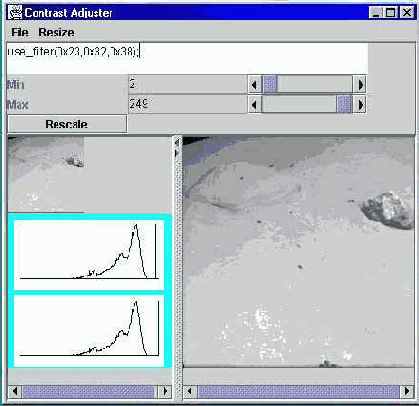The image size is (419, 406).
Task: Open the File menu
Action: click(20, 32)
